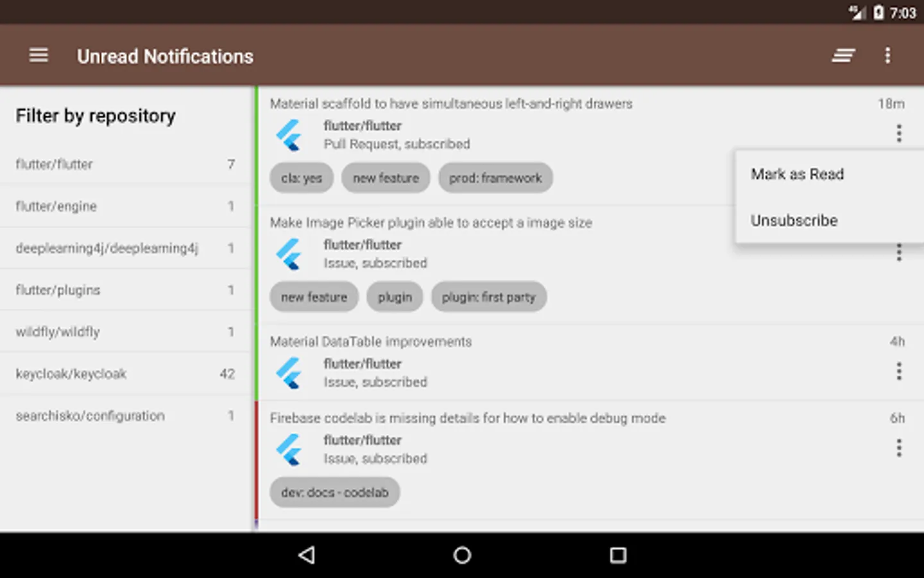Tap the 'plugin' label chip
The image size is (924, 578).
[x=395, y=297]
